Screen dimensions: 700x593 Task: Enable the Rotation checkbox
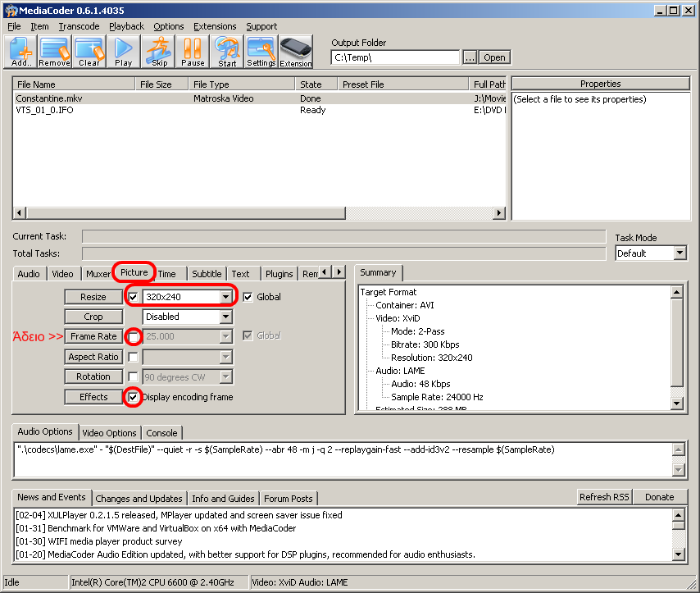(x=133, y=376)
